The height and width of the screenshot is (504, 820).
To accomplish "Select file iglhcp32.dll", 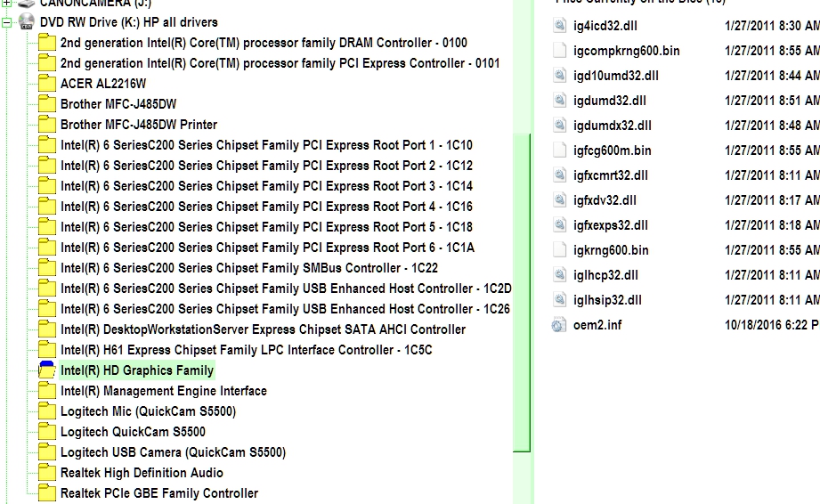I will point(605,275).
